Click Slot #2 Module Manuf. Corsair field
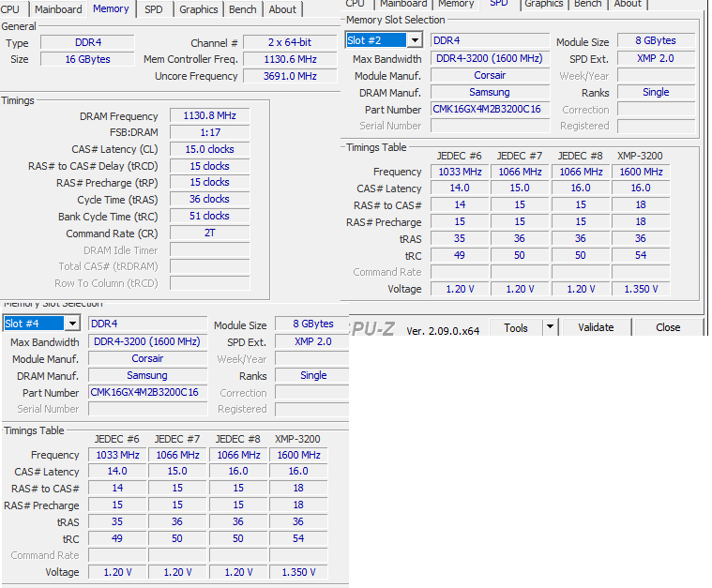 coord(490,75)
